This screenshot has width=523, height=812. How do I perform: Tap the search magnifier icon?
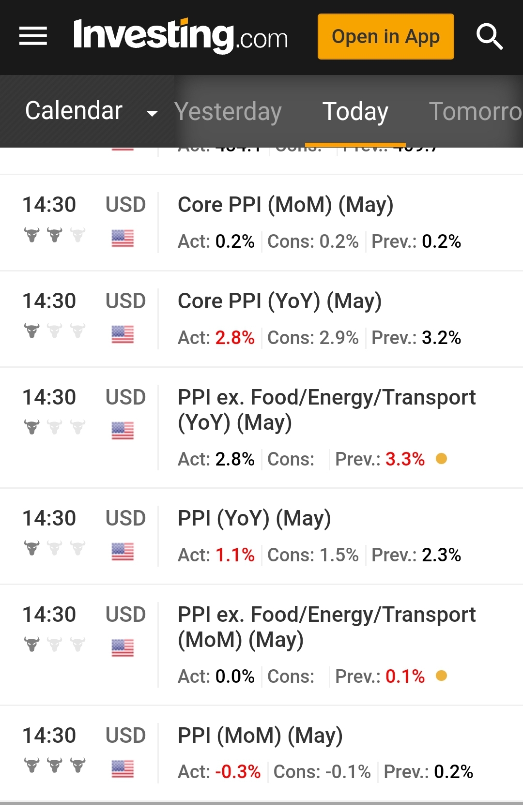489,36
